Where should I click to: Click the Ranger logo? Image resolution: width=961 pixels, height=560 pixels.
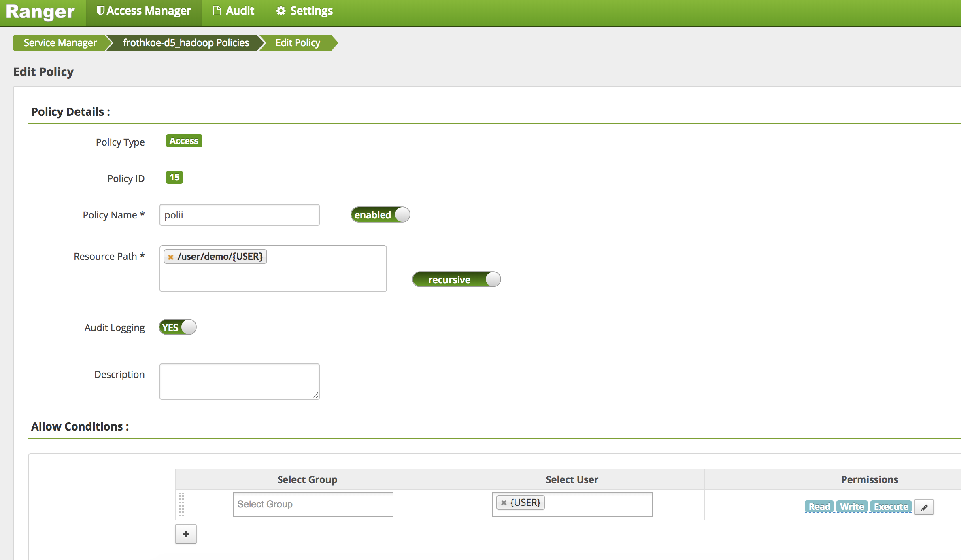coord(40,12)
